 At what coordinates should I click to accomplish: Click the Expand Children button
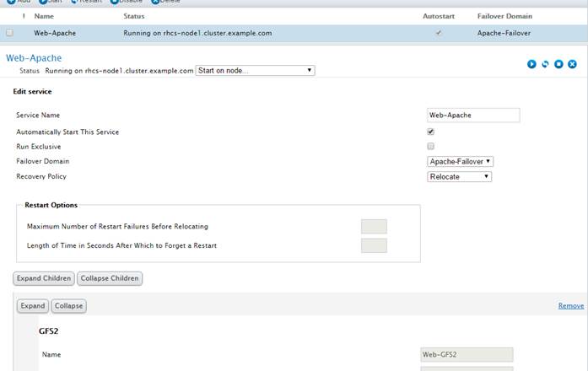coord(44,278)
